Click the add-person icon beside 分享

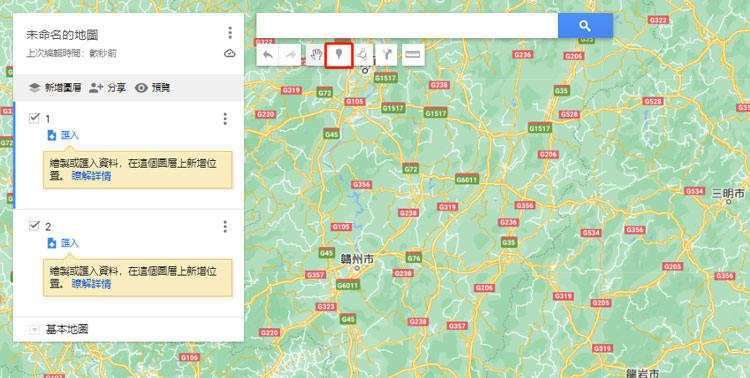click(96, 88)
